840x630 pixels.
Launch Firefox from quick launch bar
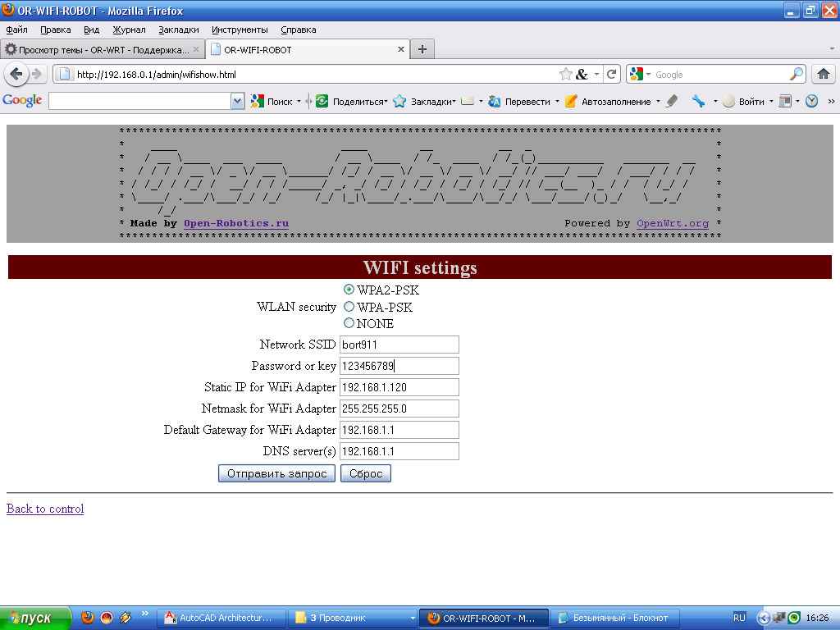(87, 618)
